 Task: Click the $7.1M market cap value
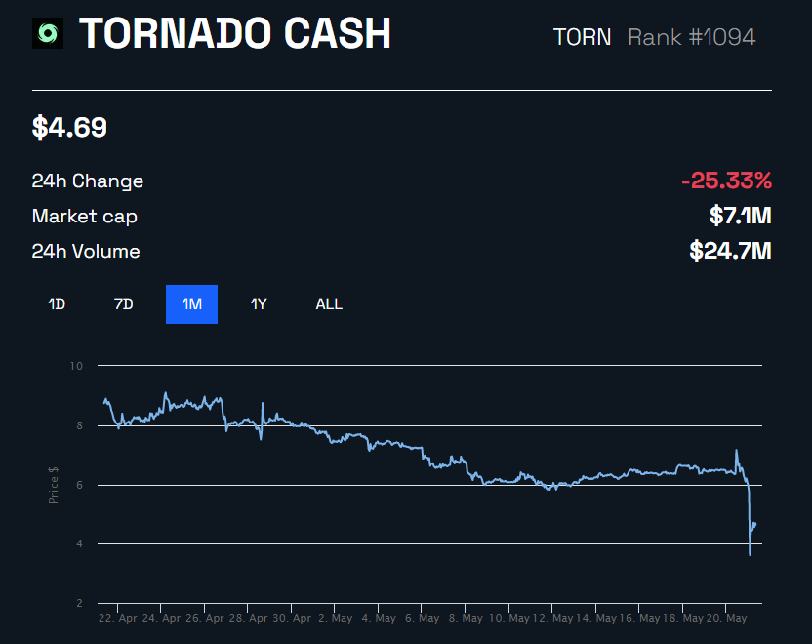coord(741,216)
